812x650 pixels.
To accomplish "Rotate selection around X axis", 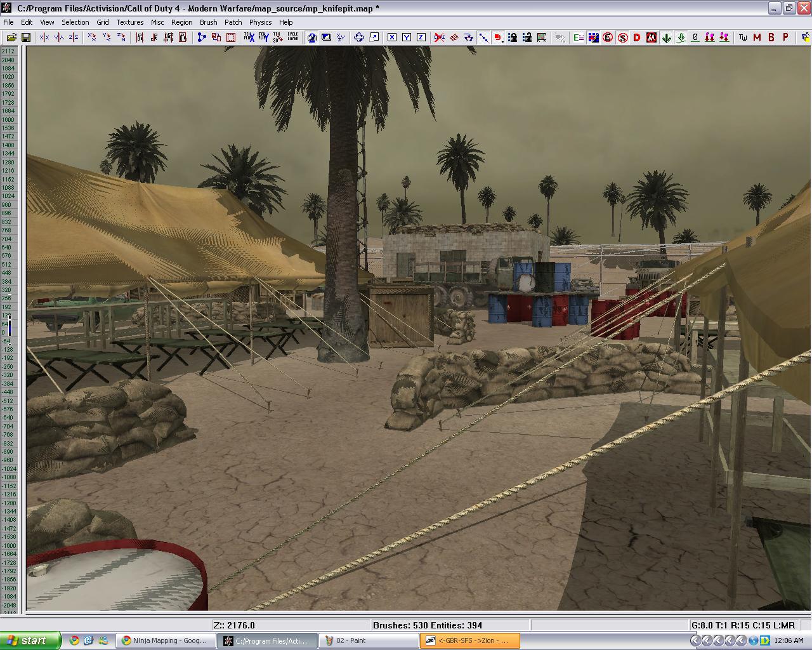I will (x=92, y=37).
